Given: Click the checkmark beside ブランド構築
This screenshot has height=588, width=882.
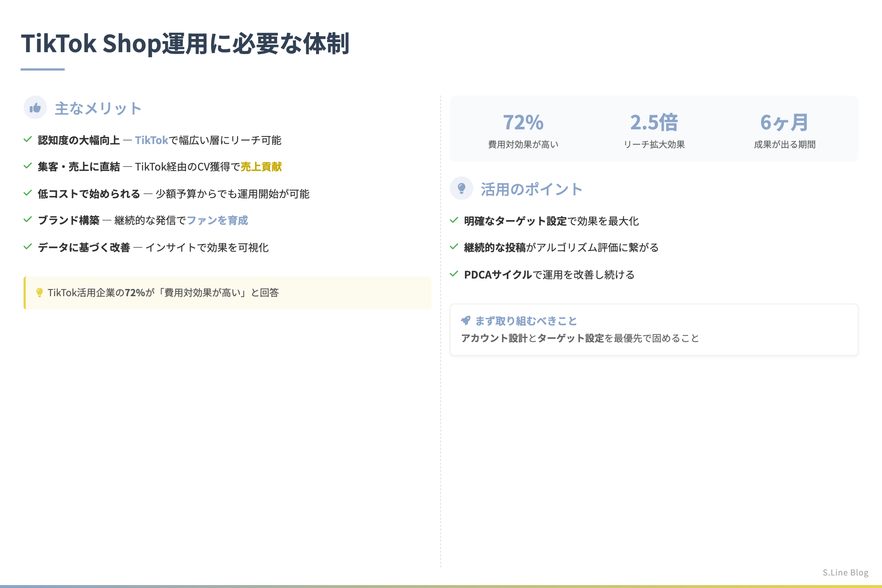Looking at the screenshot, I should [x=28, y=220].
